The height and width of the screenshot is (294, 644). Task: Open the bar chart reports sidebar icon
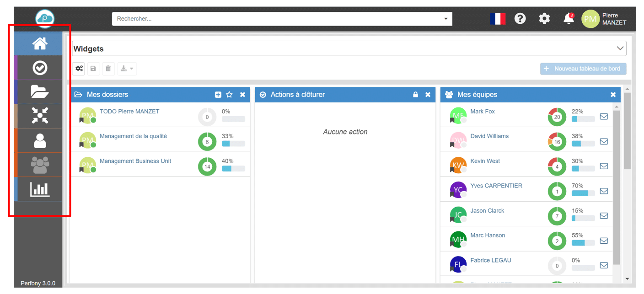pos(40,189)
